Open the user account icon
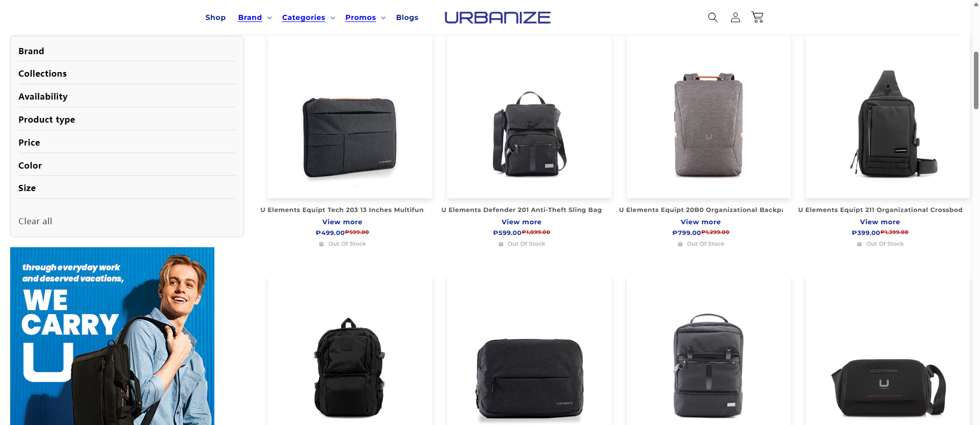This screenshot has height=425, width=980. tap(735, 17)
